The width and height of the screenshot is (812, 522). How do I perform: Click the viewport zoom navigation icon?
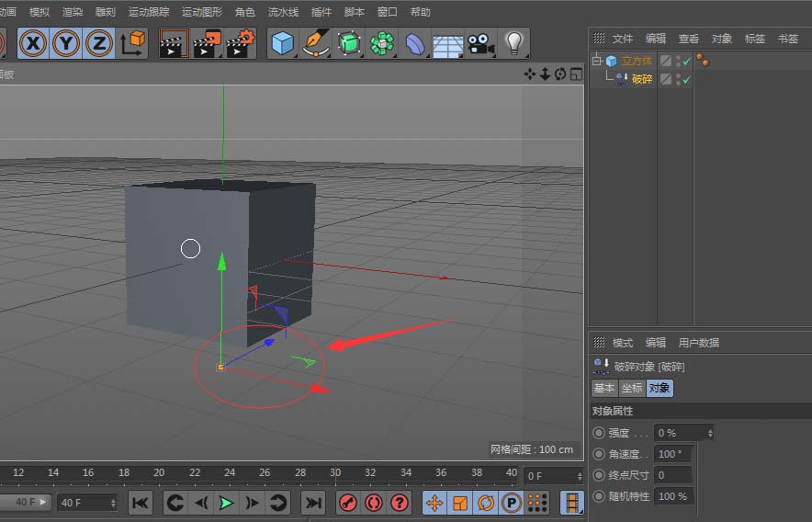click(x=545, y=74)
